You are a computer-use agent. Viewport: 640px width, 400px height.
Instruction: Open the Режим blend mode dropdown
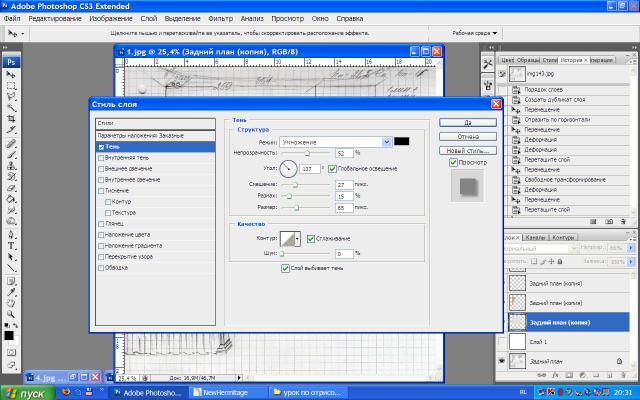pyautogui.click(x=335, y=141)
